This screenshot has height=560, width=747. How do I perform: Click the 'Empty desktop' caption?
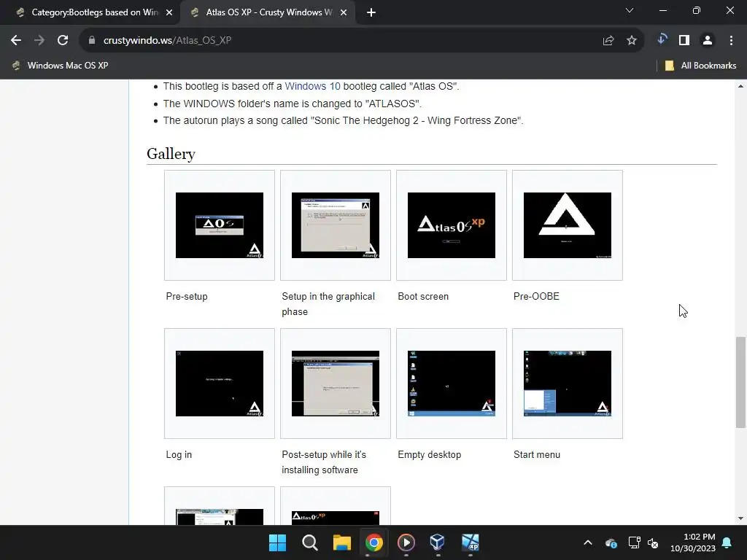(429, 455)
